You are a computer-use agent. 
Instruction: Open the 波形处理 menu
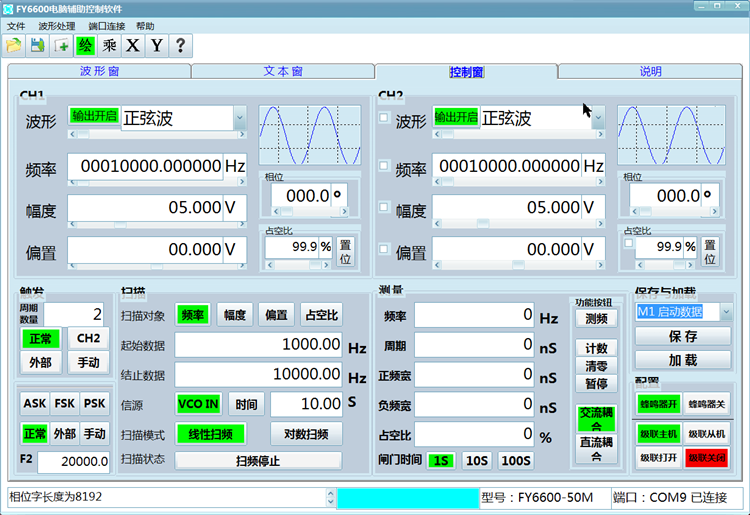pos(57,26)
